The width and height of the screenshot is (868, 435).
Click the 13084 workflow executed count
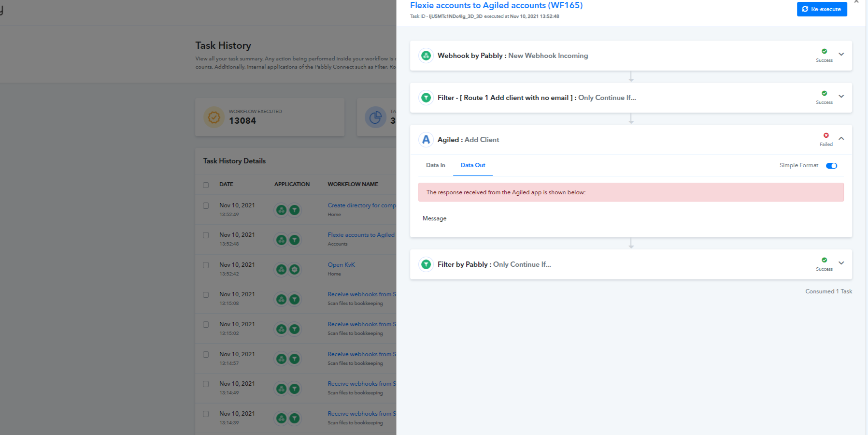click(242, 121)
